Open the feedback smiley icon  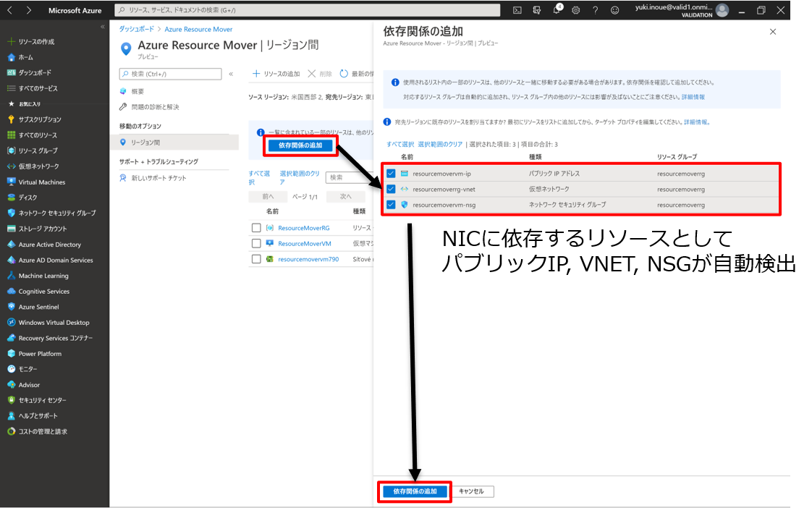(x=614, y=10)
